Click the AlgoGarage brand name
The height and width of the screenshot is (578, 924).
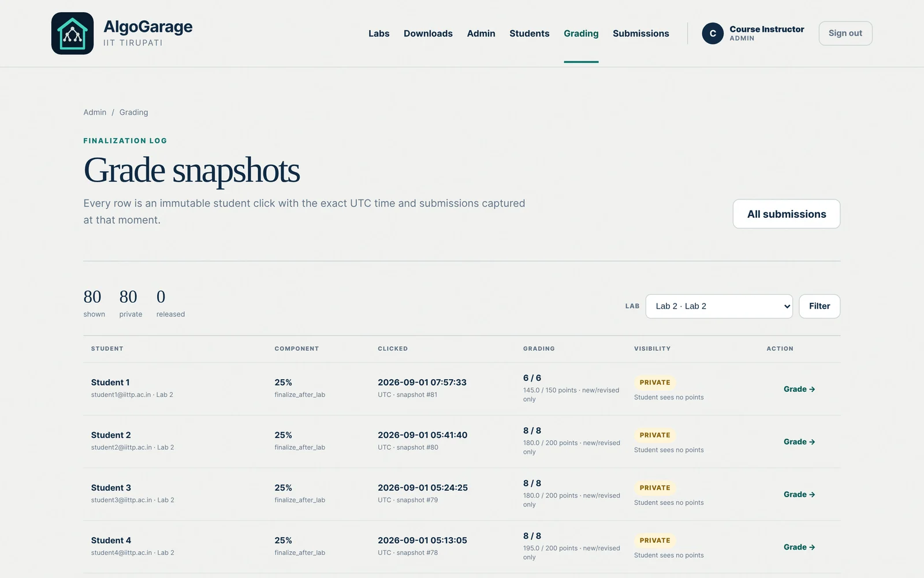pyautogui.click(x=148, y=27)
